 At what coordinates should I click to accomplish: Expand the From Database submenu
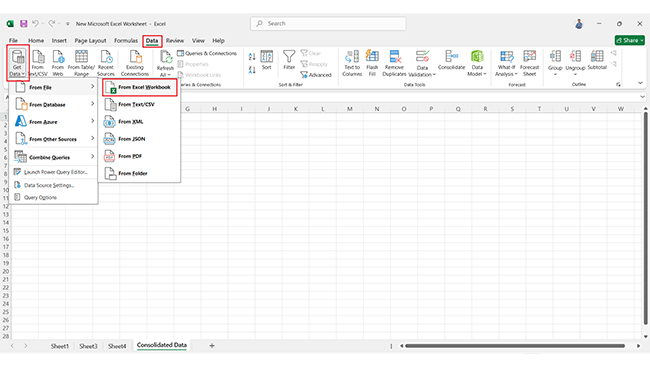coord(54,105)
